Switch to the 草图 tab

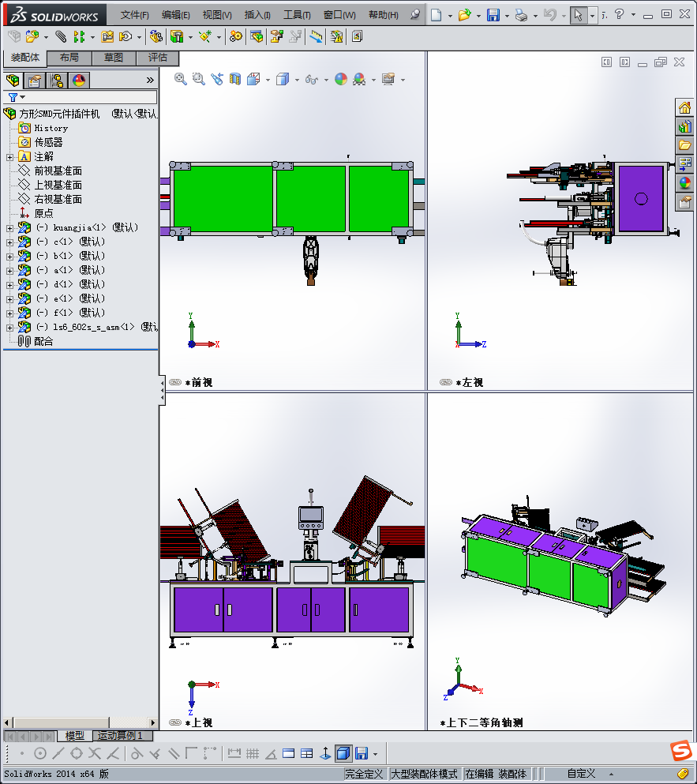[x=114, y=58]
